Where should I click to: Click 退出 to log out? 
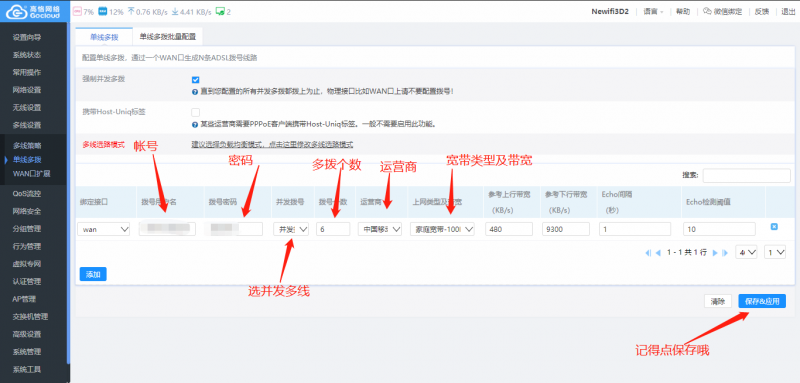pyautogui.click(x=788, y=11)
